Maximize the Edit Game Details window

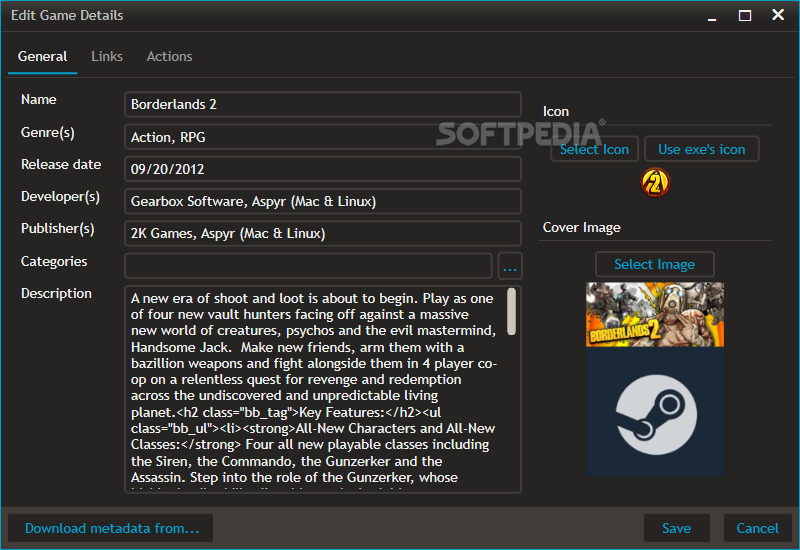coord(745,16)
